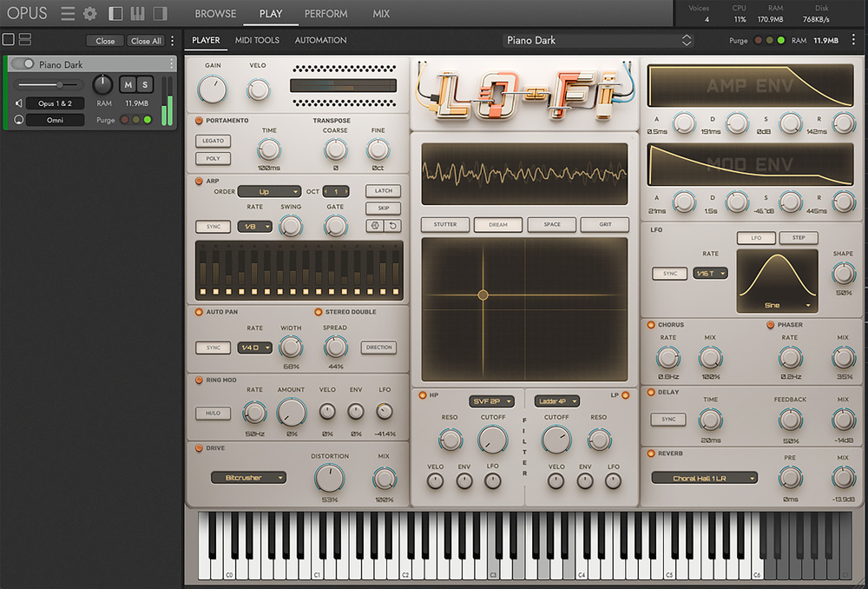Mute the Piano Dark instrument
The width and height of the screenshot is (868, 589).
(128, 85)
